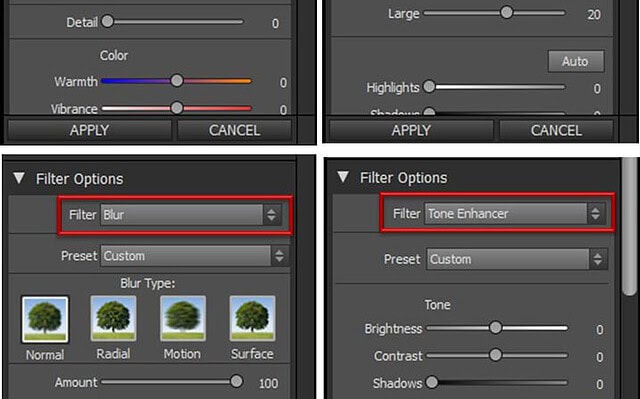This screenshot has height=399, width=640.
Task: Click the Amount slider handle in the Blur panel
Action: pos(236,381)
